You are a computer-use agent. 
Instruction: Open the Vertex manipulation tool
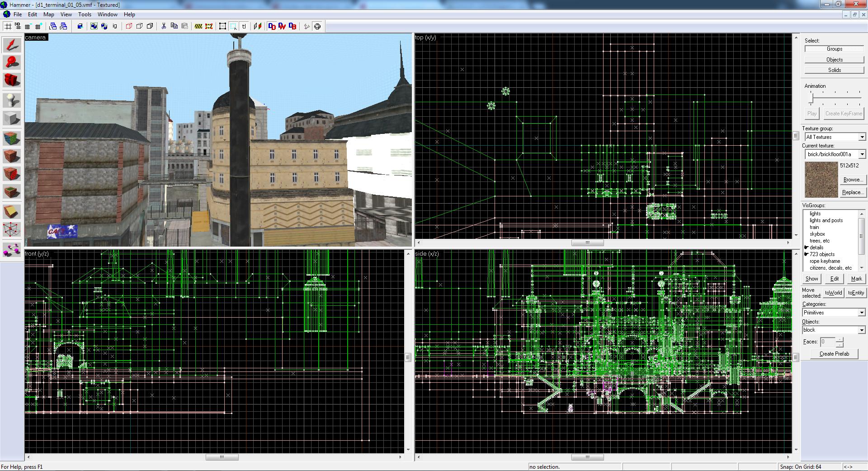12,230
